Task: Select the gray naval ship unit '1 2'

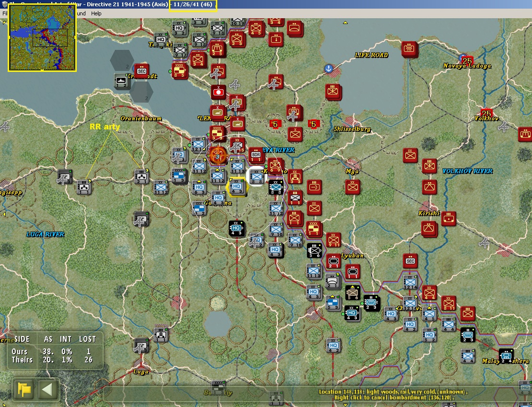Action: coord(121,81)
